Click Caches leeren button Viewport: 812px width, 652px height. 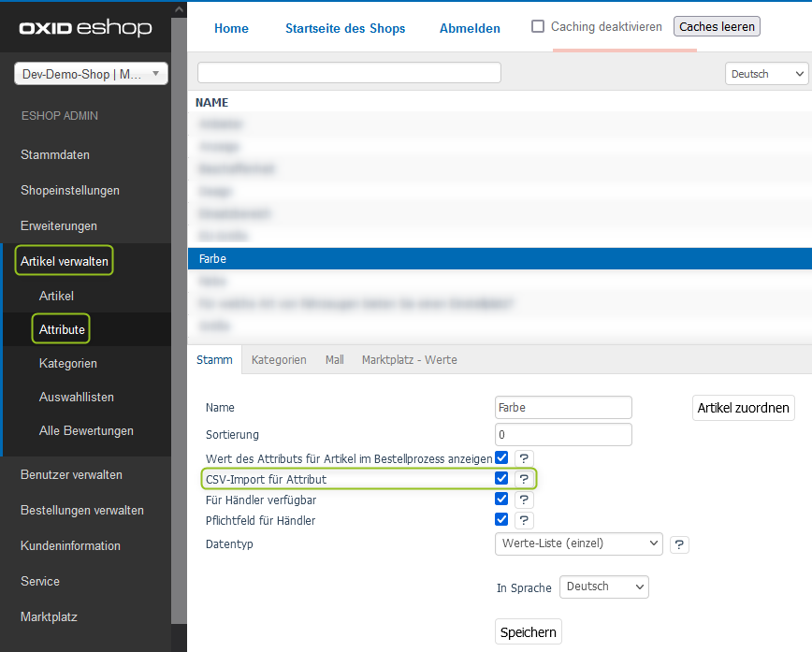pos(717,26)
